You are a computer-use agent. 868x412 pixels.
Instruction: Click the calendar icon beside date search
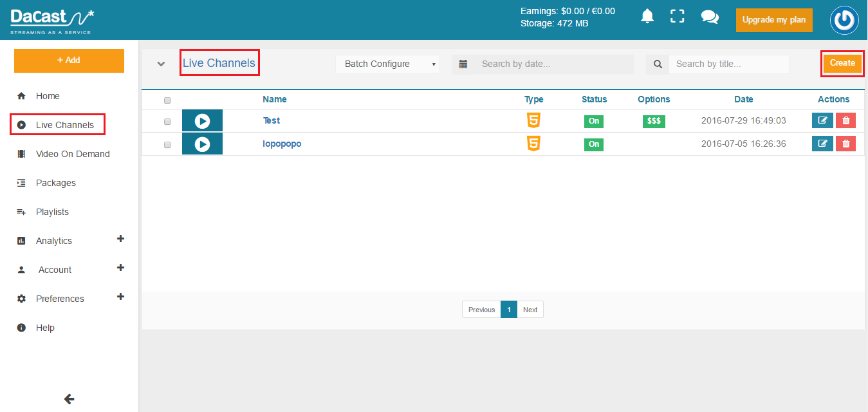pyautogui.click(x=463, y=64)
